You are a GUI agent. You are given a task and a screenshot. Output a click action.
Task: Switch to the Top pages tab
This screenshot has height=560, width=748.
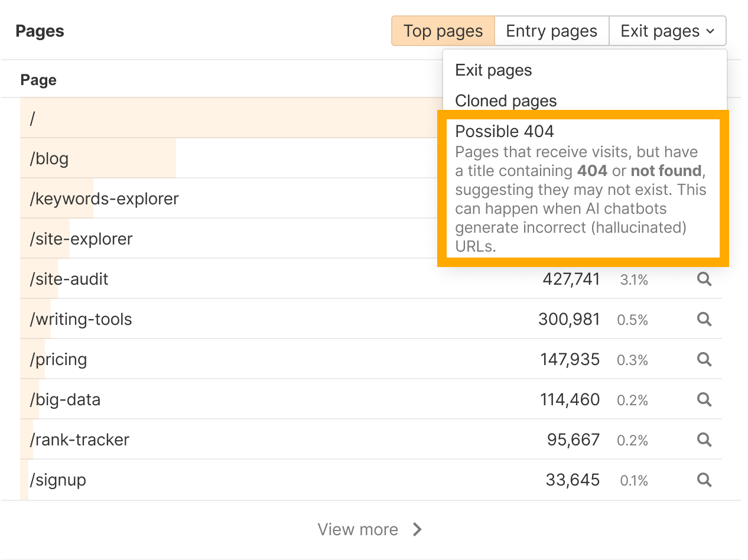tap(443, 31)
